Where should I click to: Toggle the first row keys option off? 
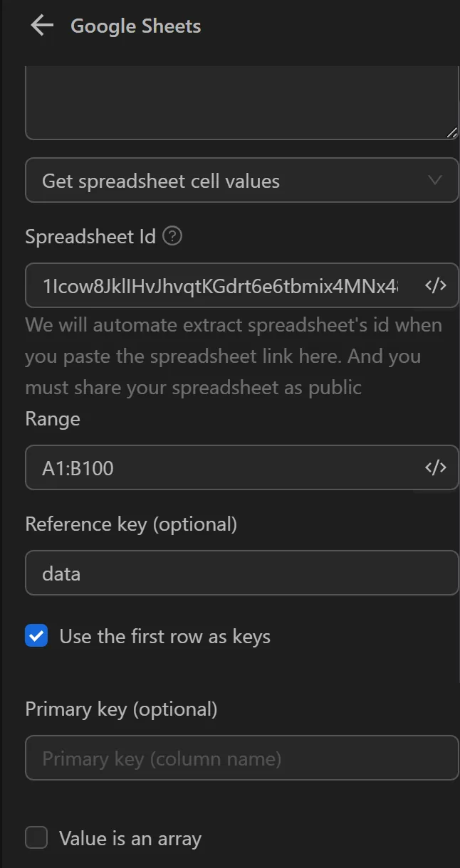[36, 636]
